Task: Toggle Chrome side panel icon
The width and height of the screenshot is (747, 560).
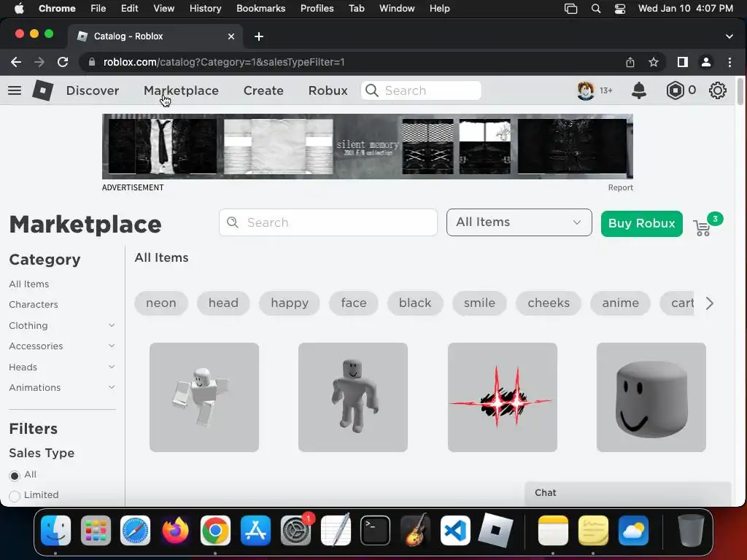Action: click(x=683, y=62)
